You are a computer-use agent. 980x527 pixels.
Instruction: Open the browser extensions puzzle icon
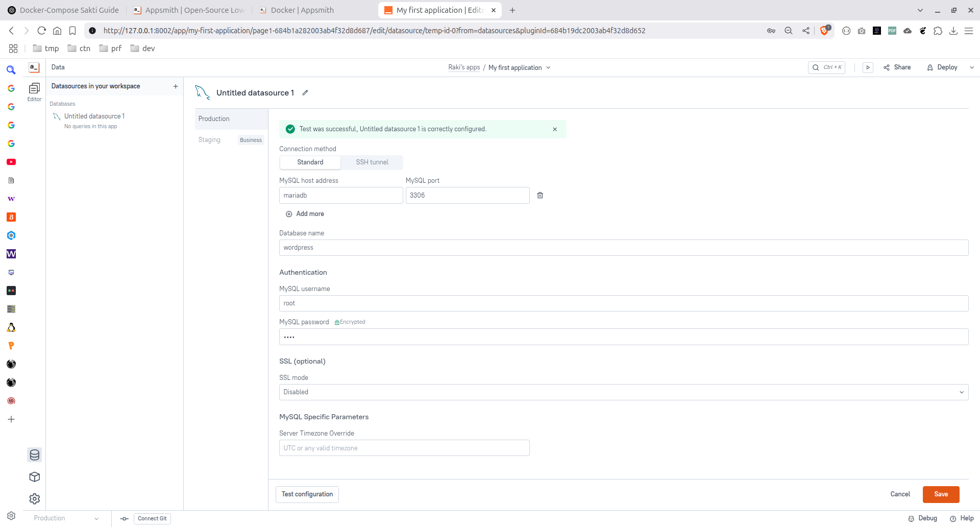tap(938, 31)
